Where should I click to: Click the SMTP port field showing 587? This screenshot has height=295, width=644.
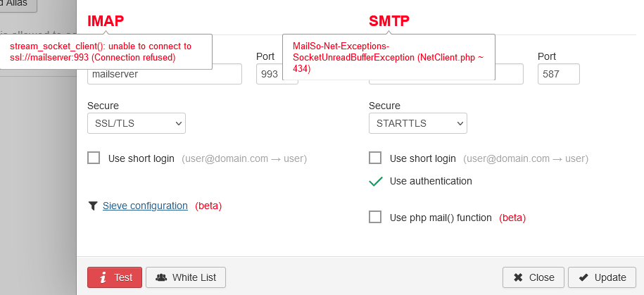(559, 74)
